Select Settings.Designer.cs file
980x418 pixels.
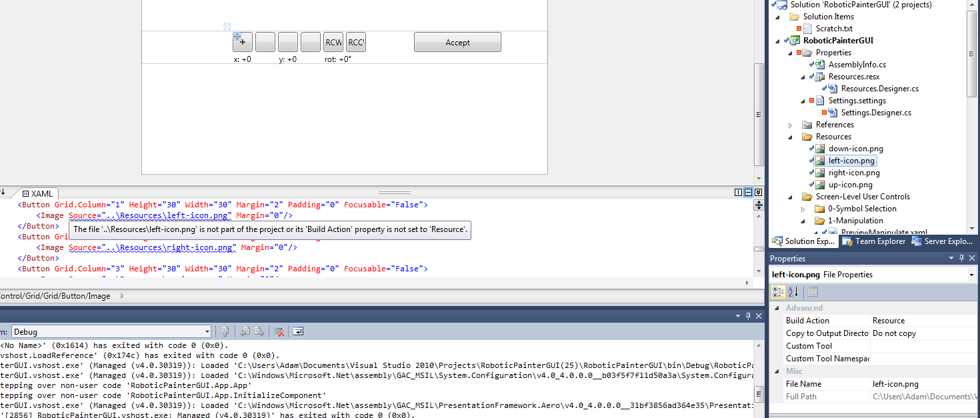(876, 113)
